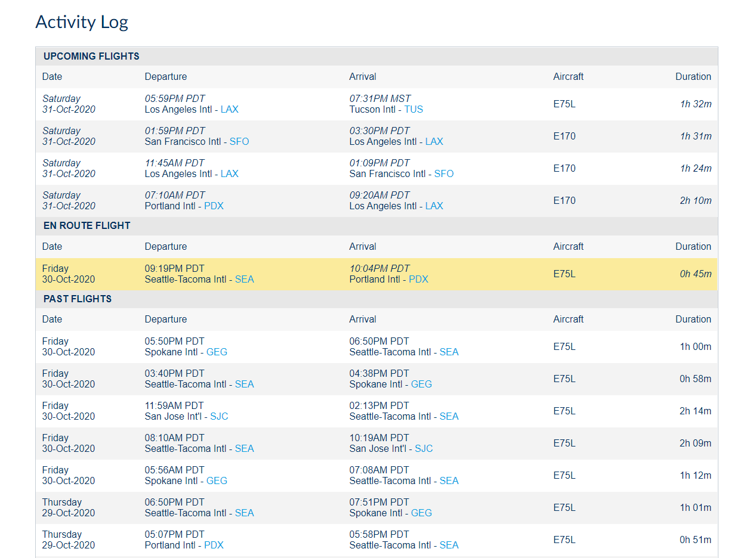Select the PAST FLIGHTS section header
Image resolution: width=756 pixels, height=558 pixels.
(377, 299)
